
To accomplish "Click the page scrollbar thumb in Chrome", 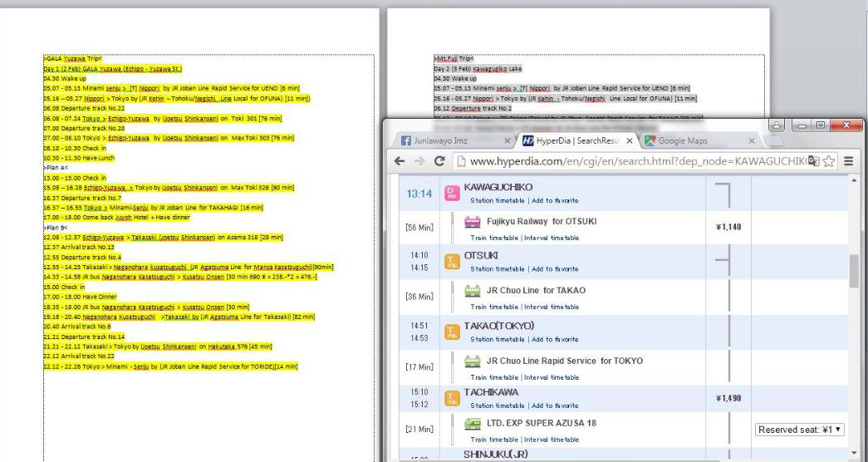I will (855, 272).
